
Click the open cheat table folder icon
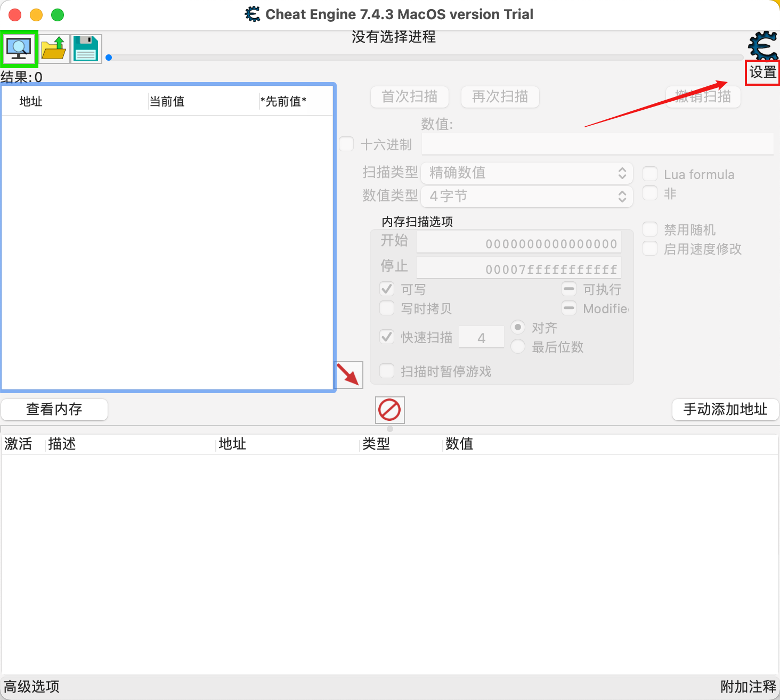click(53, 48)
